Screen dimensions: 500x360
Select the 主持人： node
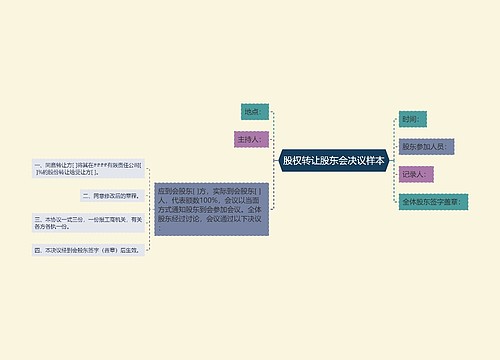[251, 139]
